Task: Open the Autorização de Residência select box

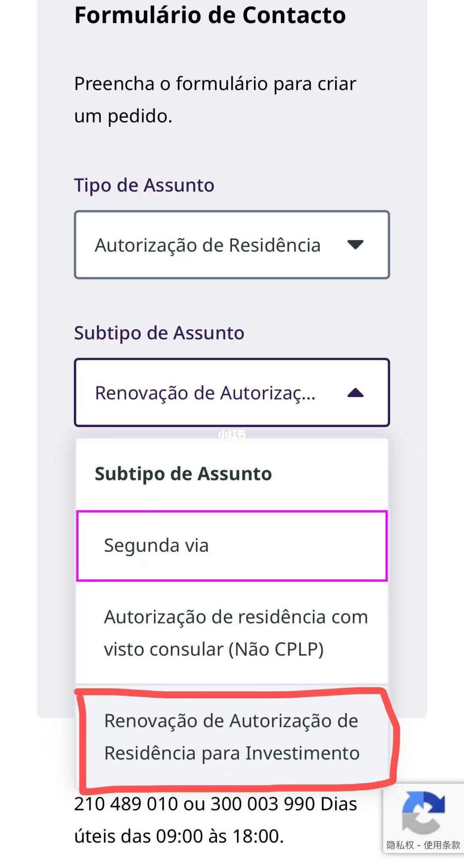Action: point(232,245)
